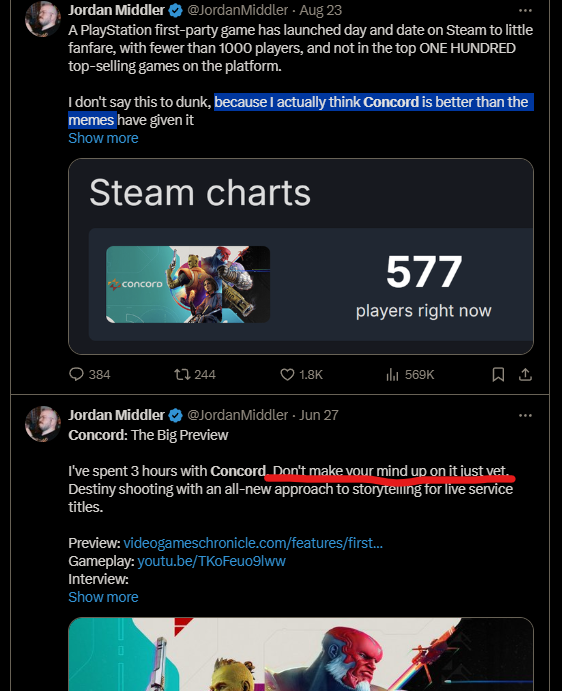Click verified badge next to Aug 23 author name

[x=176, y=10]
